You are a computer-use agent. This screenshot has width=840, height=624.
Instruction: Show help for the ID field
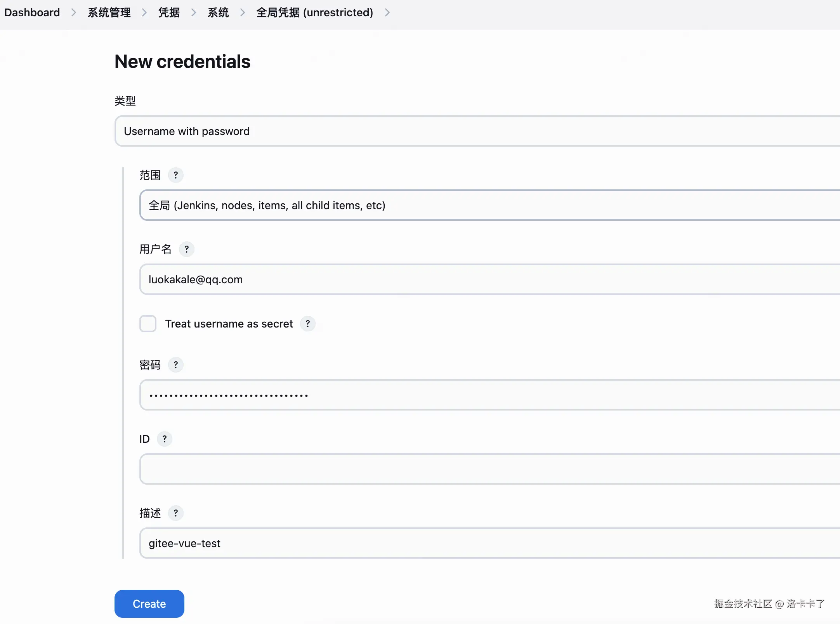click(x=165, y=439)
